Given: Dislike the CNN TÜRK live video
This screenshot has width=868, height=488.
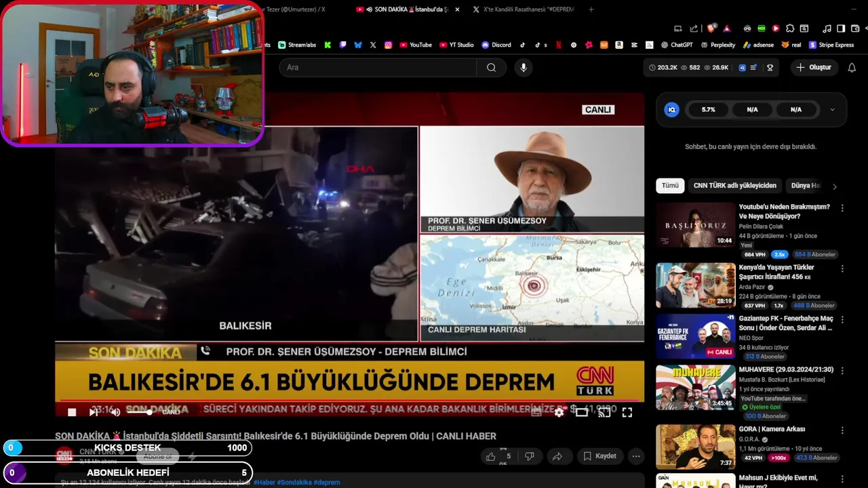Looking at the screenshot, I should pyautogui.click(x=530, y=456).
